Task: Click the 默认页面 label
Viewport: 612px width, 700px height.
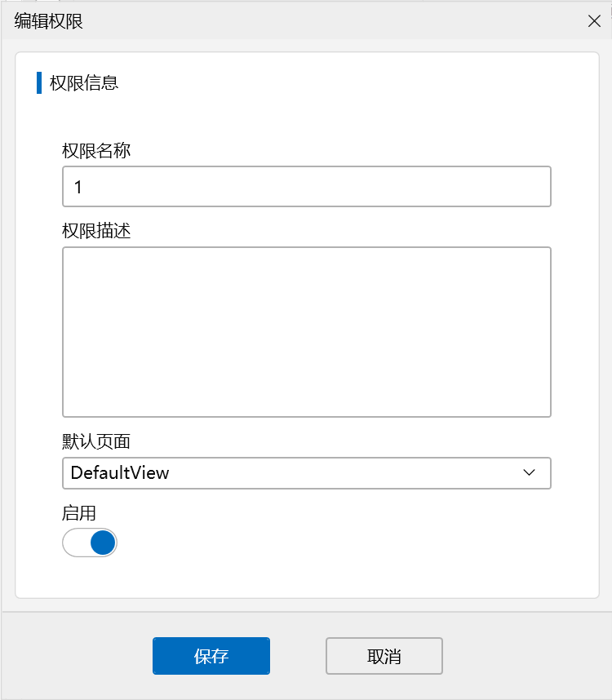Action: click(95, 442)
